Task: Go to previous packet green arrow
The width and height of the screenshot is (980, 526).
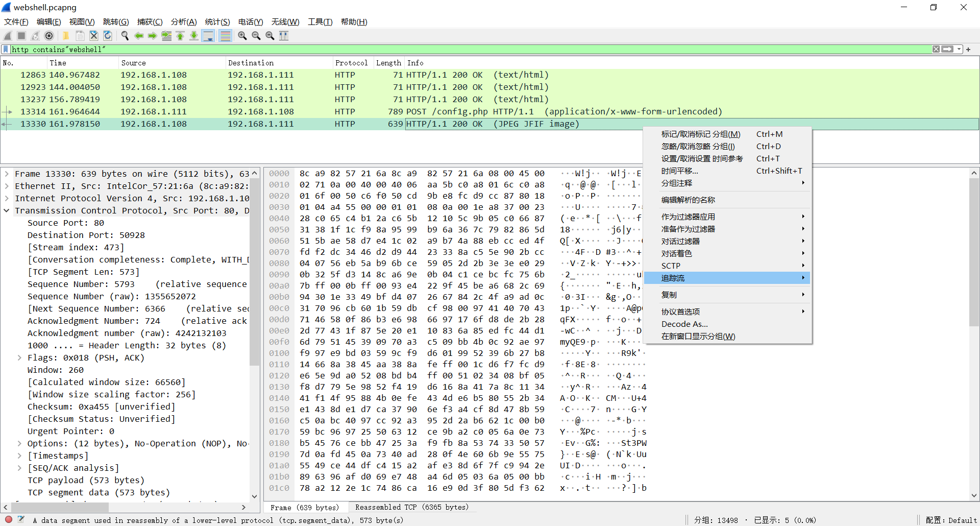Action: point(139,36)
